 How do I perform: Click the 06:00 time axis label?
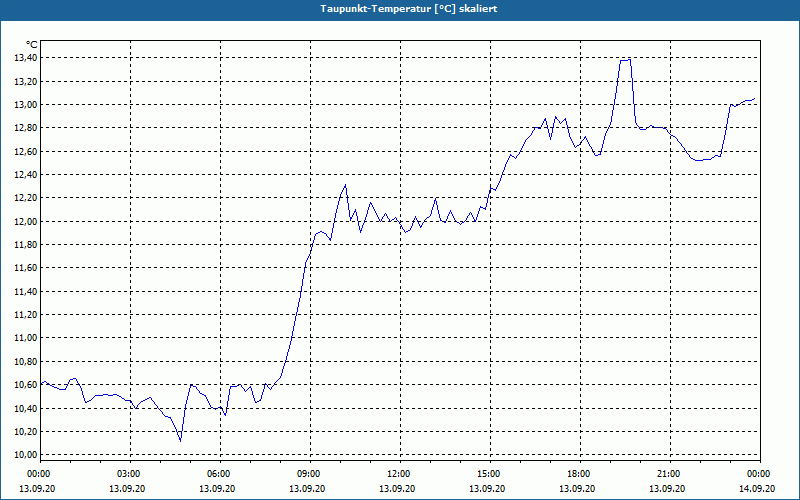click(220, 474)
